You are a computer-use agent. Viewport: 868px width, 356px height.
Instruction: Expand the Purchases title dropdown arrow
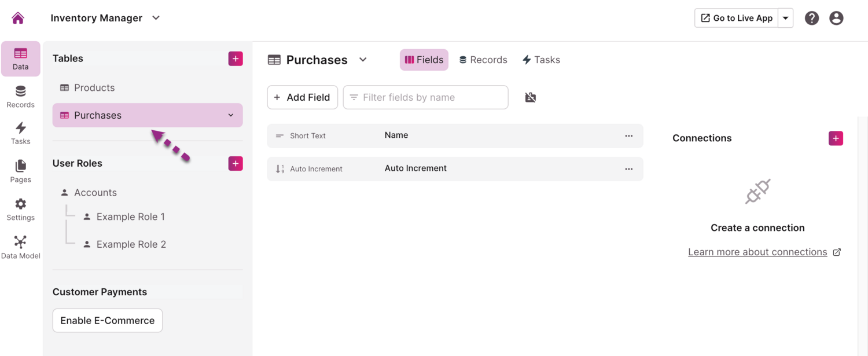point(363,60)
